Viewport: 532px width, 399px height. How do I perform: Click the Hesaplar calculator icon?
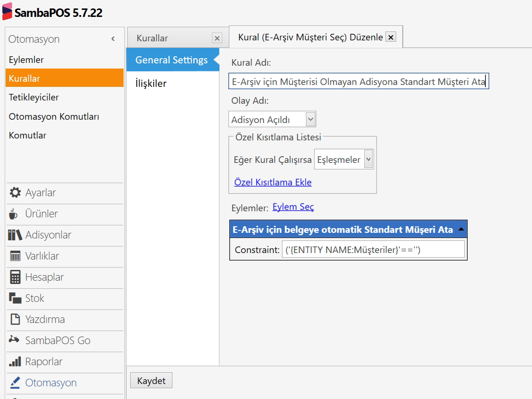pyautogui.click(x=15, y=277)
